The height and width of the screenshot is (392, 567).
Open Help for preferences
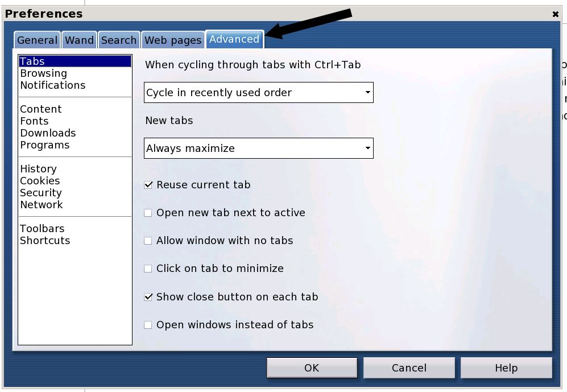[x=506, y=368]
